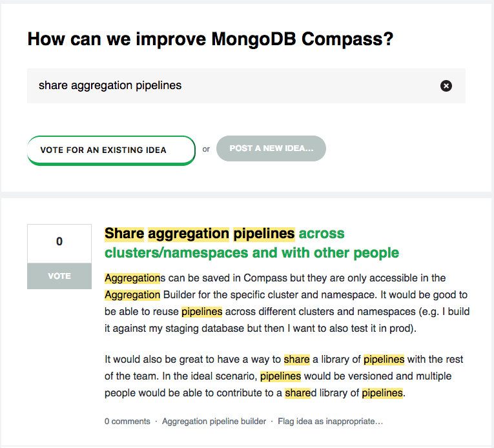Click 'Flag idea as inappropriate…'
This screenshot has width=494, height=448.
click(x=330, y=422)
